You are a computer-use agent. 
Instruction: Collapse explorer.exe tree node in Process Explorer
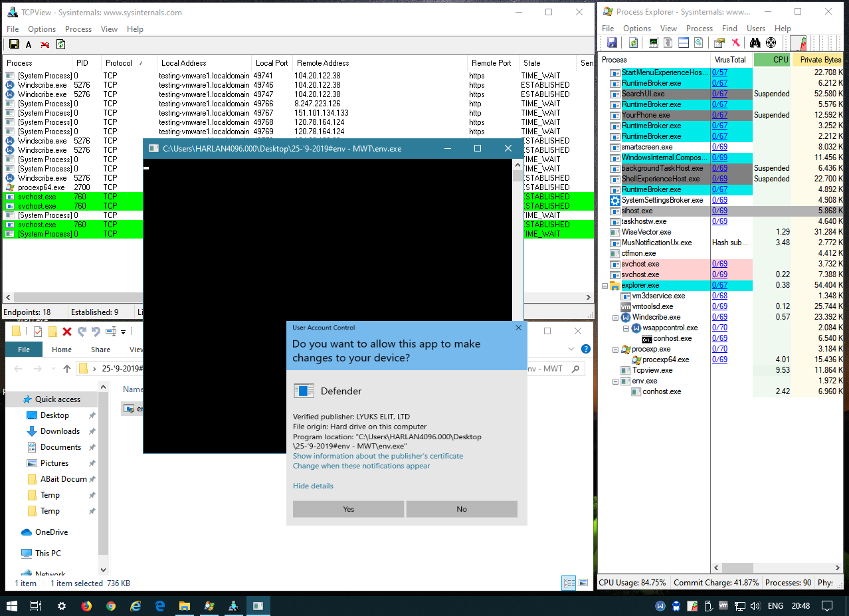[x=605, y=286]
